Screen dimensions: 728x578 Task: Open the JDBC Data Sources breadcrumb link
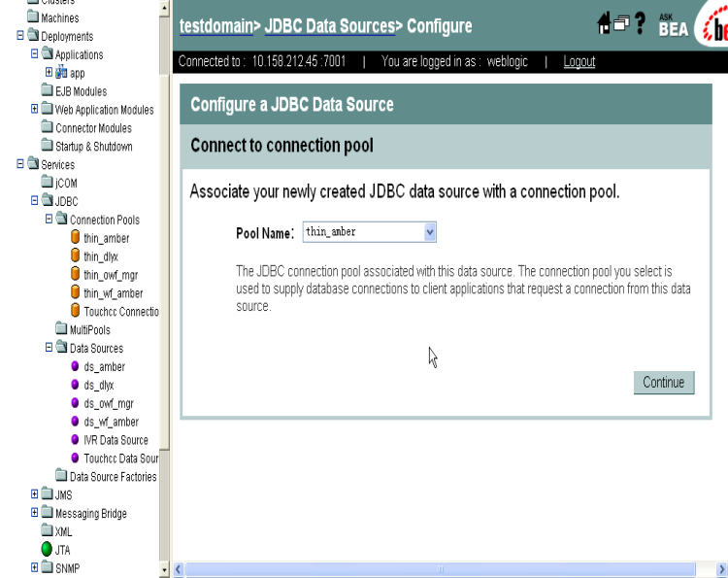pyautogui.click(x=330, y=26)
